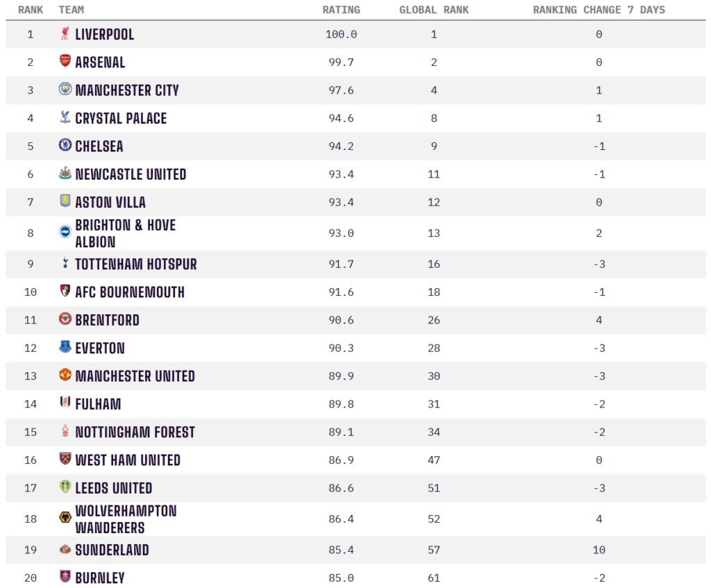The image size is (711, 588).
Task: Click the Newcastle United crest icon
Action: [x=65, y=174]
